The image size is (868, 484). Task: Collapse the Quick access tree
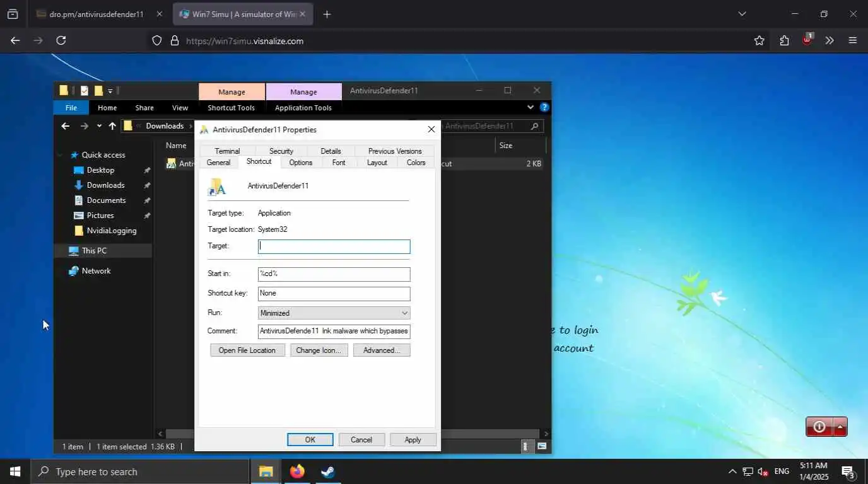[60, 155]
